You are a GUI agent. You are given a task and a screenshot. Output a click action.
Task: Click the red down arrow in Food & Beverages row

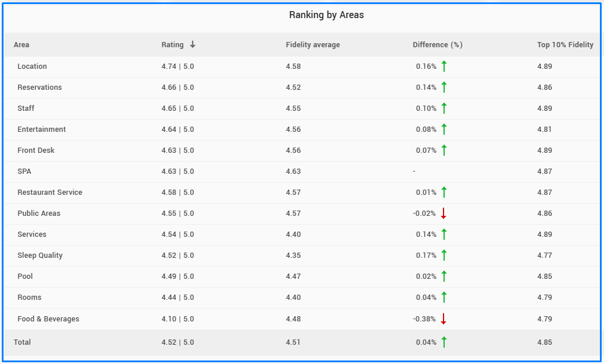444,319
